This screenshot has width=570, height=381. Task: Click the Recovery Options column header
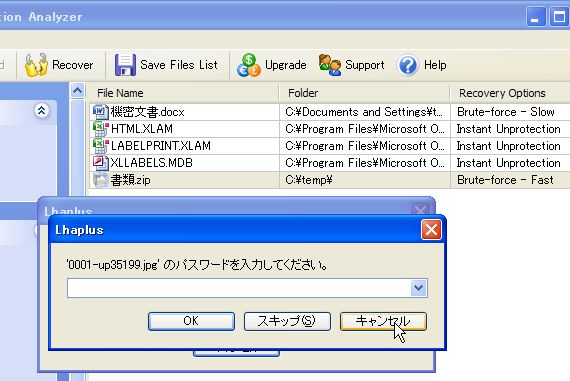click(x=510, y=93)
